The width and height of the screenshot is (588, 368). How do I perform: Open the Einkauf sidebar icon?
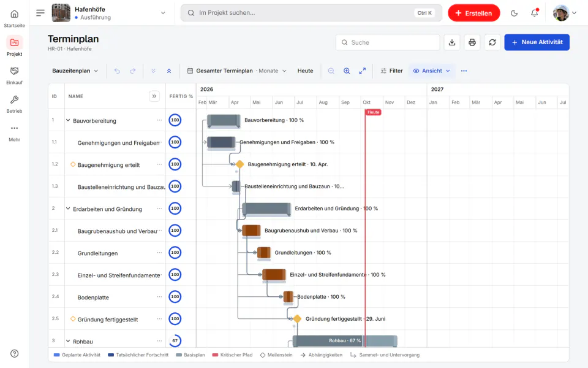point(14,71)
